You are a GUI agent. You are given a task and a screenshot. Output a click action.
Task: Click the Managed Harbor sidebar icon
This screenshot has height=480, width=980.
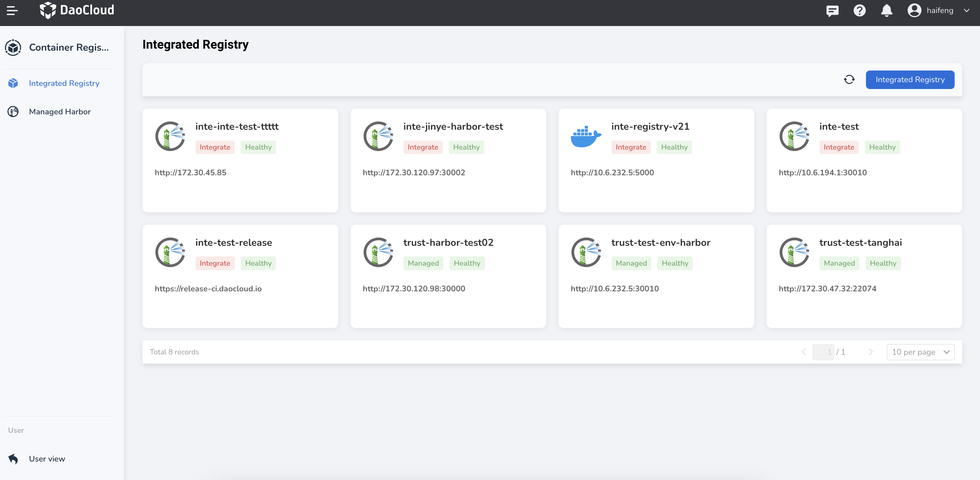(13, 112)
